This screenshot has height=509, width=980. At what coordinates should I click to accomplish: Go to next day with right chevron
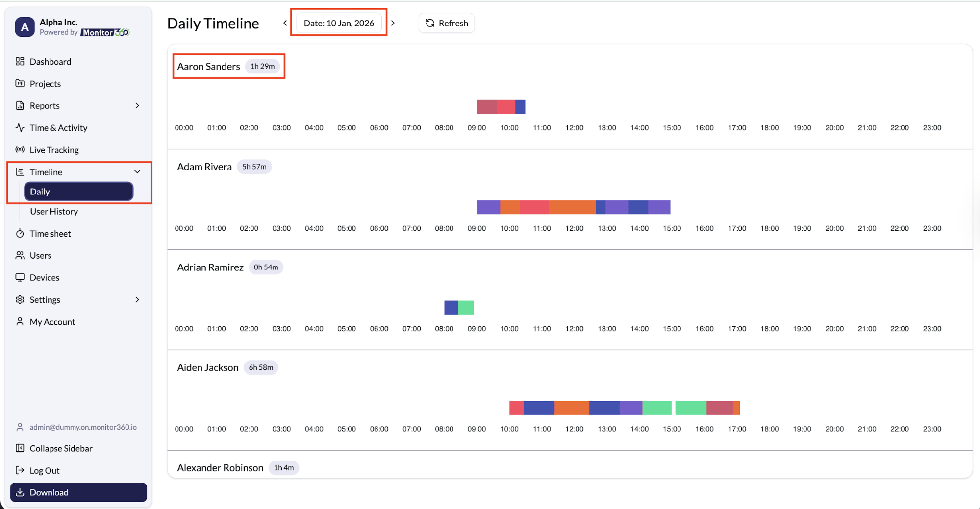[x=393, y=23]
